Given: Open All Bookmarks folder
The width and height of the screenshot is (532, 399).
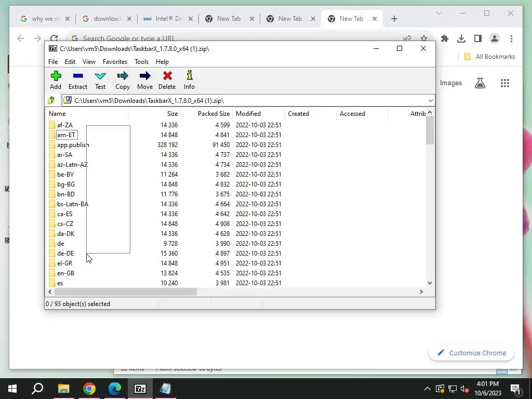Looking at the screenshot, I should click(x=489, y=57).
